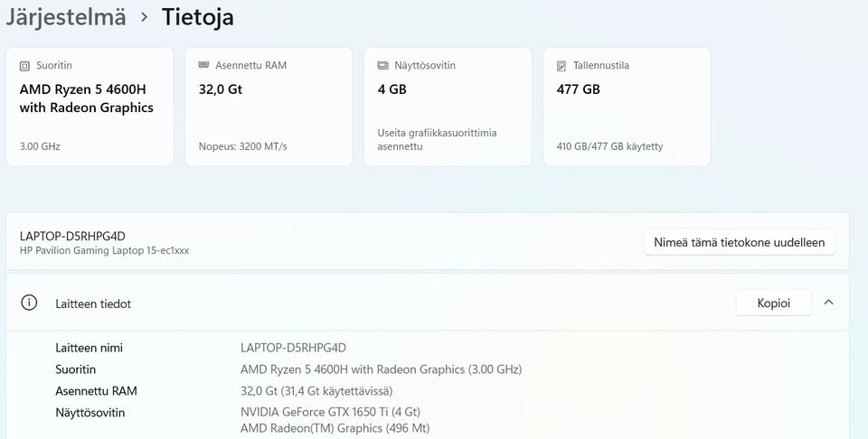Click the Laitteen tiedot header label
Screen dimensions: 868x439
tap(93, 304)
